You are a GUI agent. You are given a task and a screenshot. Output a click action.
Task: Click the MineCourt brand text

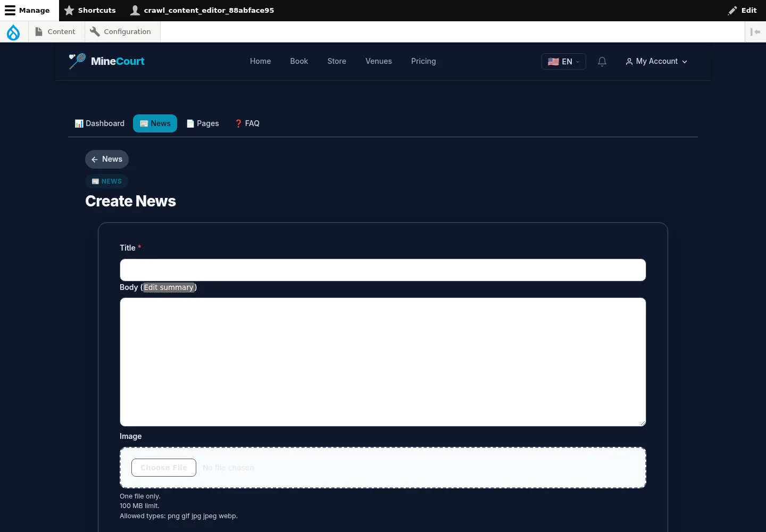[x=118, y=61]
